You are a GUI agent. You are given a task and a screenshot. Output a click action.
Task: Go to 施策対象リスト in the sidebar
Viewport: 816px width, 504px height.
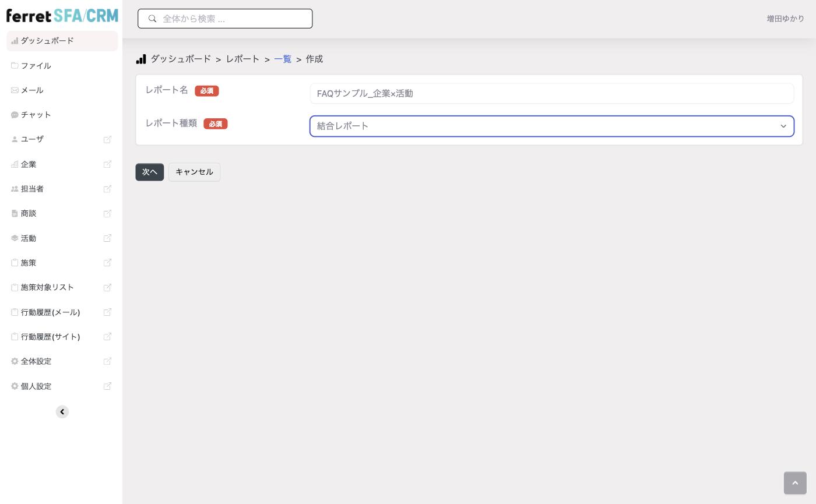pos(48,287)
